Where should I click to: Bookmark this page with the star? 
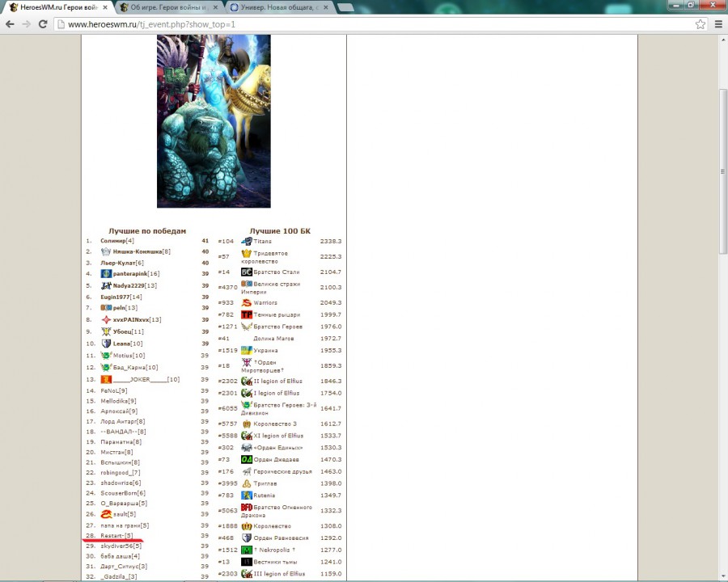700,24
